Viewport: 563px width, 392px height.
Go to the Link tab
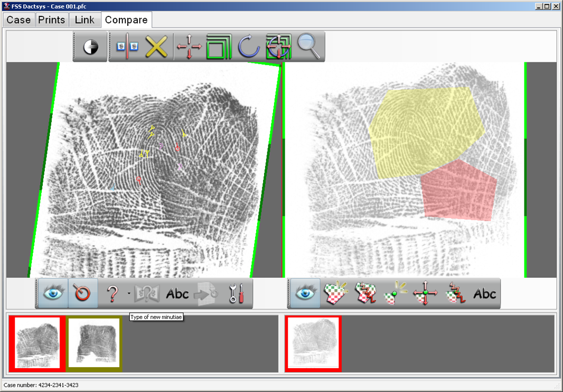(85, 20)
